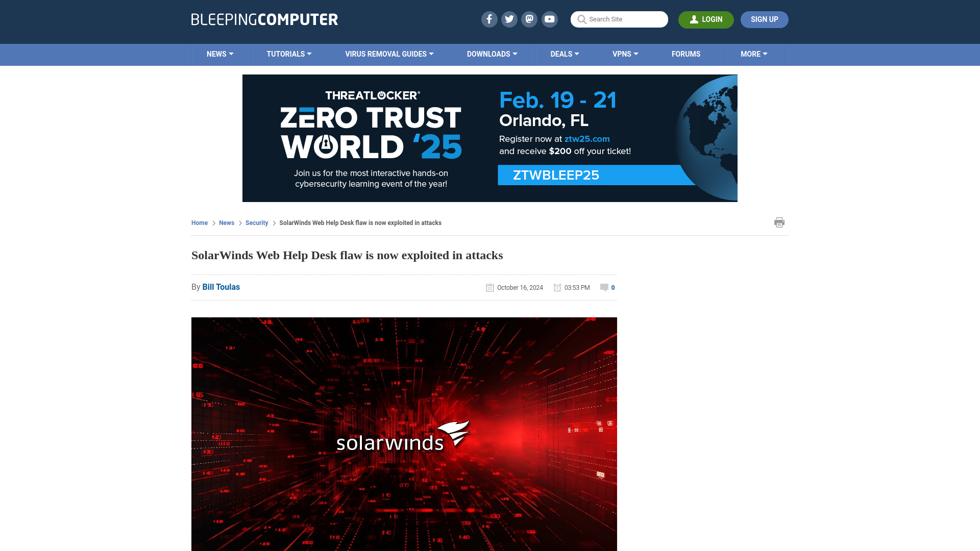Click the LOGIN button

point(706,19)
